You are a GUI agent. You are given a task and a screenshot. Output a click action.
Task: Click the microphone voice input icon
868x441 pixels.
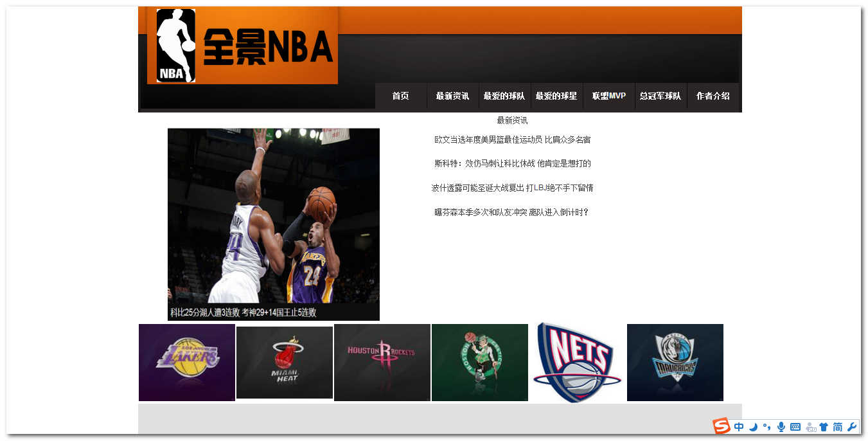click(781, 427)
